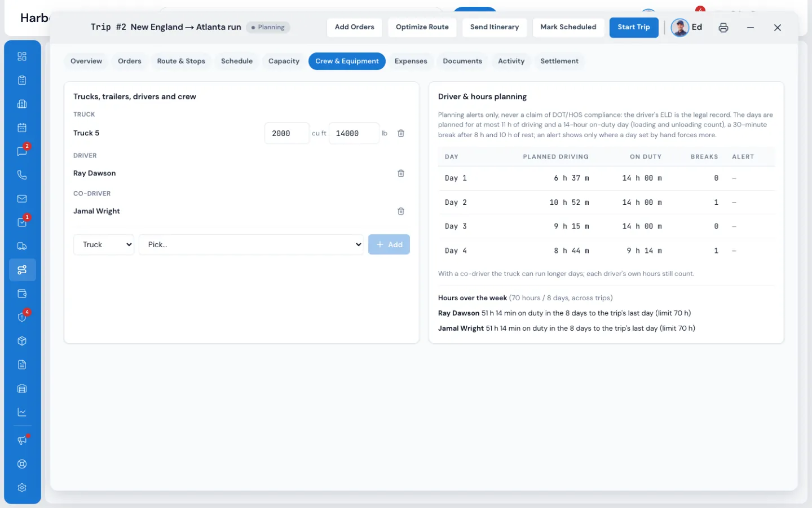Delete Truck 5 with its trash icon
The height and width of the screenshot is (508, 812).
(401, 133)
